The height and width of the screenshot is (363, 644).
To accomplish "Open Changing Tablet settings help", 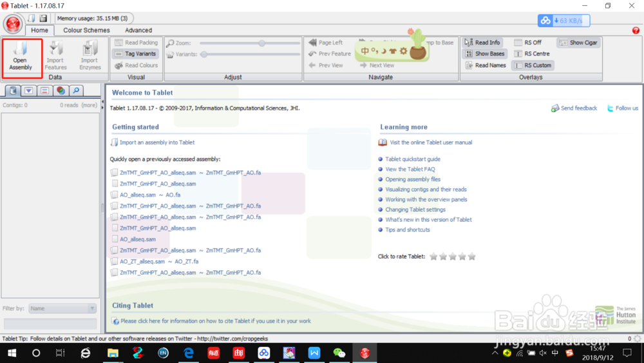I will [x=415, y=210].
